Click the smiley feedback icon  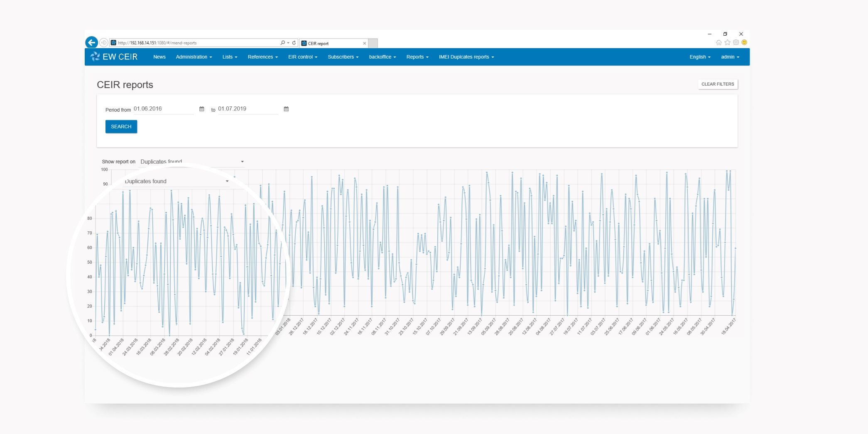pyautogui.click(x=744, y=42)
